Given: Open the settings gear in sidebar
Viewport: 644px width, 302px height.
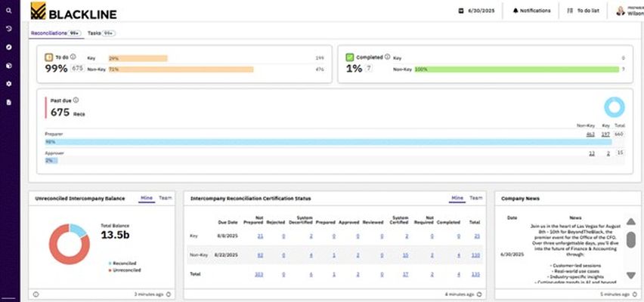Looking at the screenshot, I should [x=8, y=83].
